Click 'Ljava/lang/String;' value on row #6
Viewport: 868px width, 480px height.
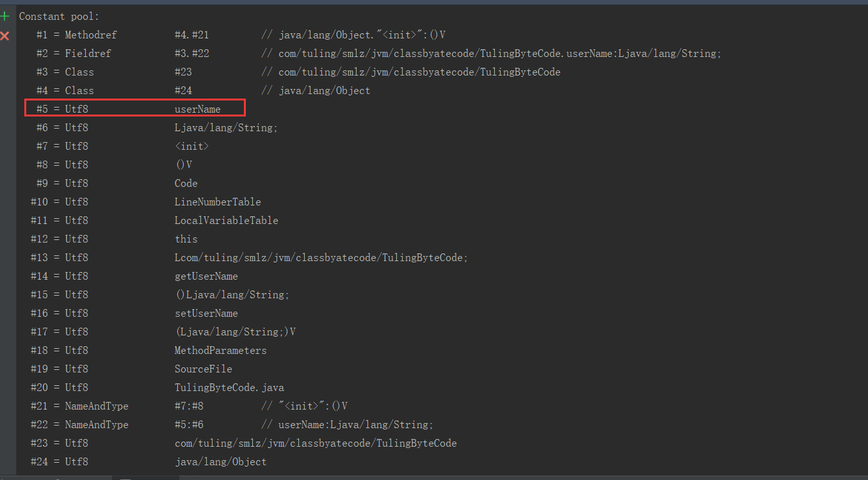pos(227,127)
